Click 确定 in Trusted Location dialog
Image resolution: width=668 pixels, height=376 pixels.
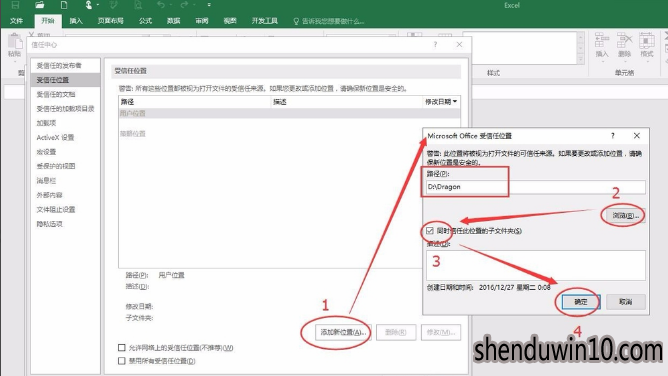581,302
